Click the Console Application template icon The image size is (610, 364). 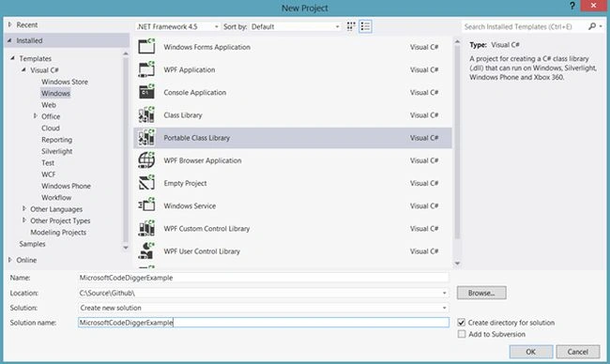(x=146, y=92)
